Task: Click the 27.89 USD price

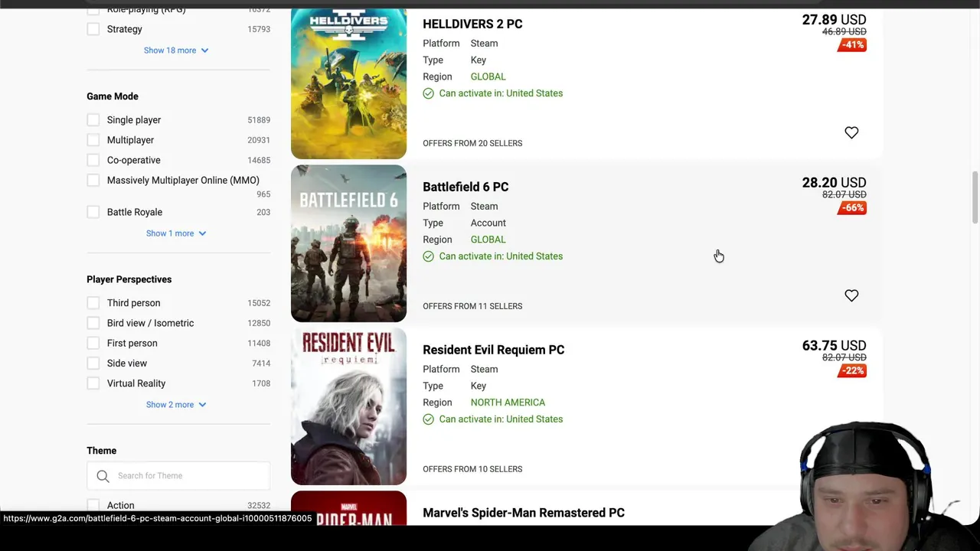Action: point(834,20)
